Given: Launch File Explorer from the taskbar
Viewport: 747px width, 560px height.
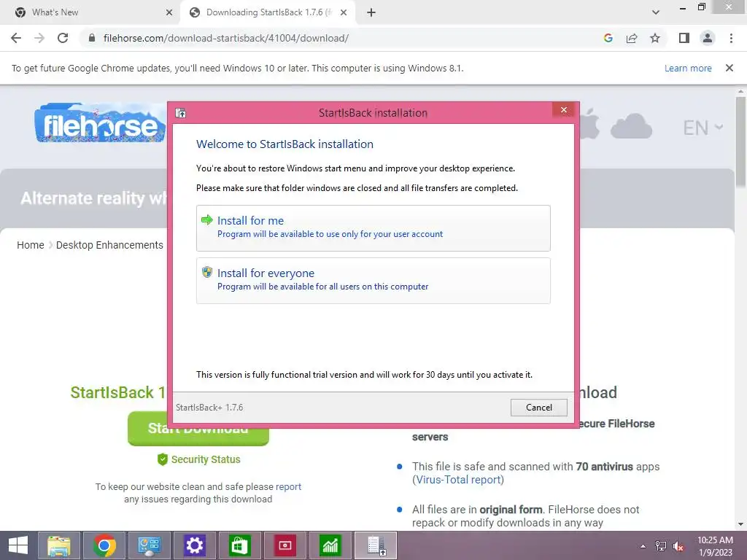Looking at the screenshot, I should point(59,545).
